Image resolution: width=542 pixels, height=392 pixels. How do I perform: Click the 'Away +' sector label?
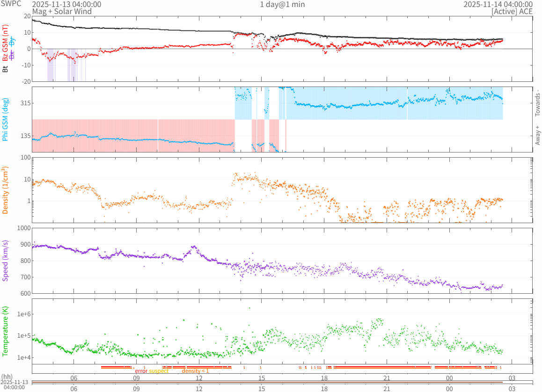(537, 135)
